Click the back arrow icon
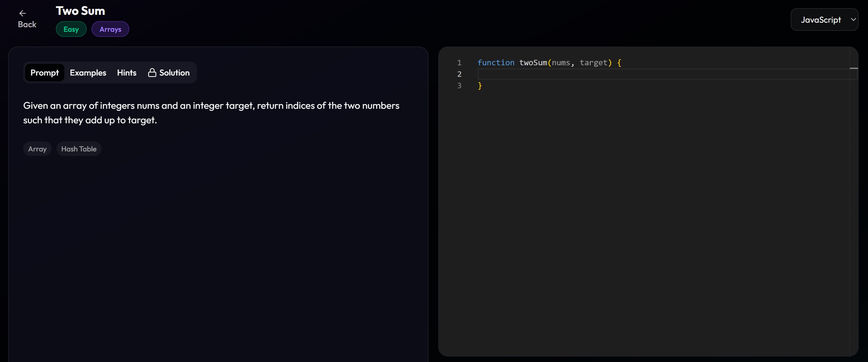Viewport: 868px width, 362px height. [x=22, y=13]
